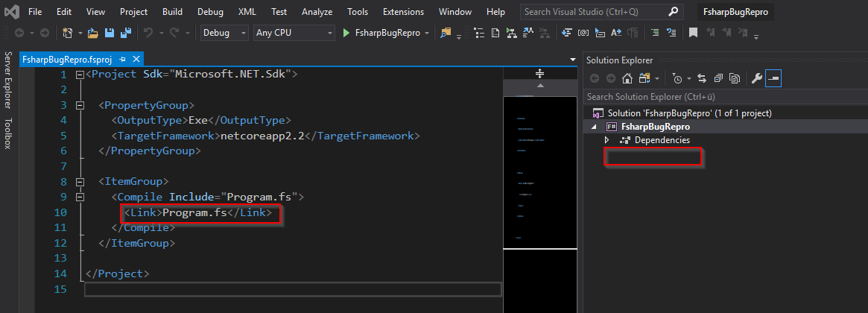Open the Analyze menu

317,12
